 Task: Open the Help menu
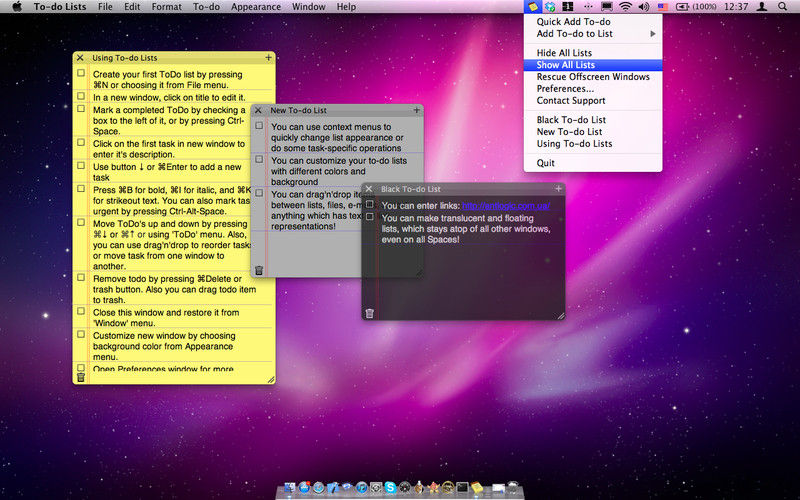pyautogui.click(x=346, y=7)
